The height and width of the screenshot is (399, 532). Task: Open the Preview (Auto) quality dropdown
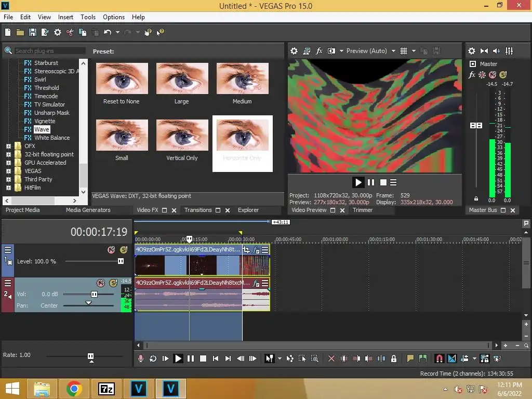393,51
